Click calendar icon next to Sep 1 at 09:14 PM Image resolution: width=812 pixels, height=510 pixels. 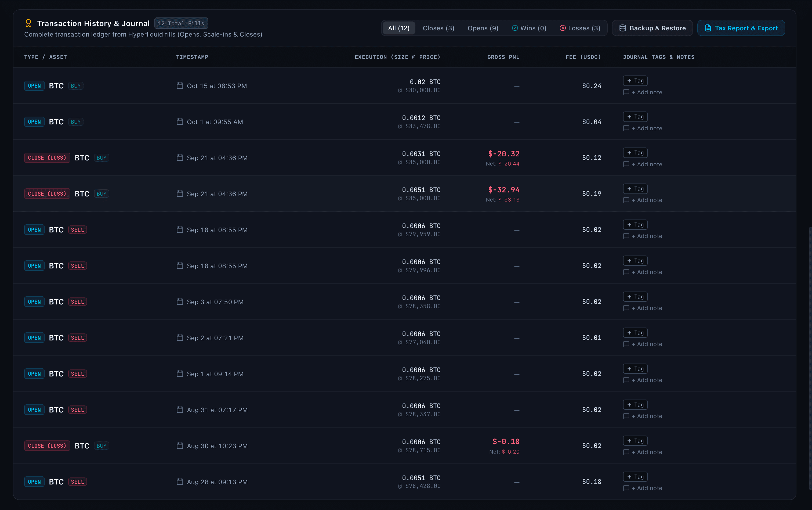pyautogui.click(x=180, y=374)
